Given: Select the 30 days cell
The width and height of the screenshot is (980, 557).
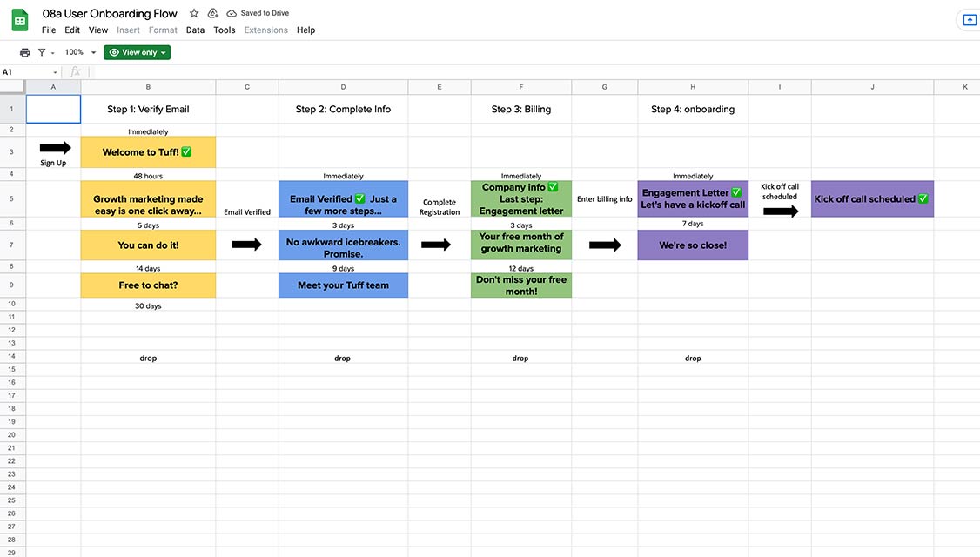Looking at the screenshot, I should (x=148, y=305).
